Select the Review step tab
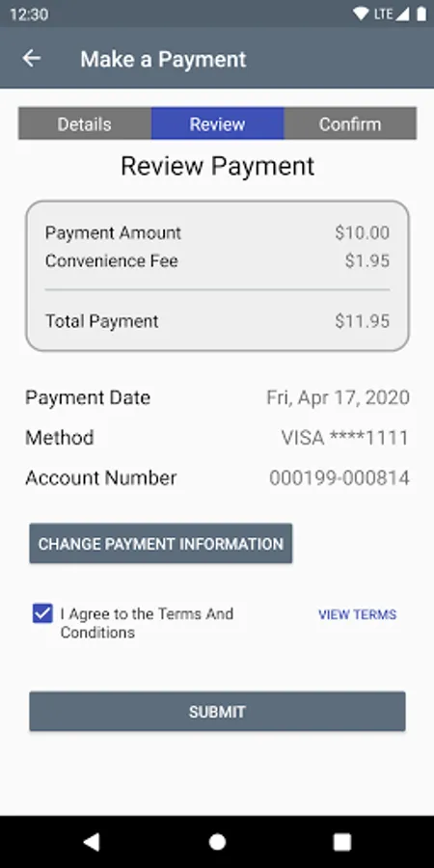 point(218,123)
